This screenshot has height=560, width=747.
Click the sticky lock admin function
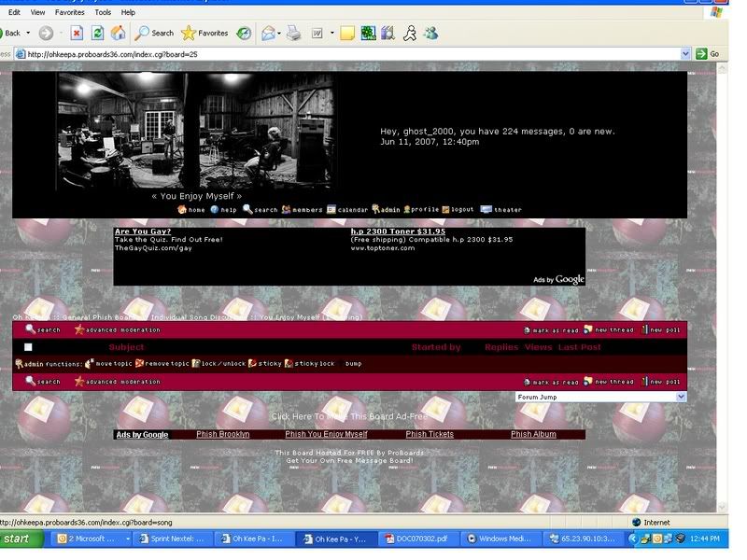click(309, 363)
